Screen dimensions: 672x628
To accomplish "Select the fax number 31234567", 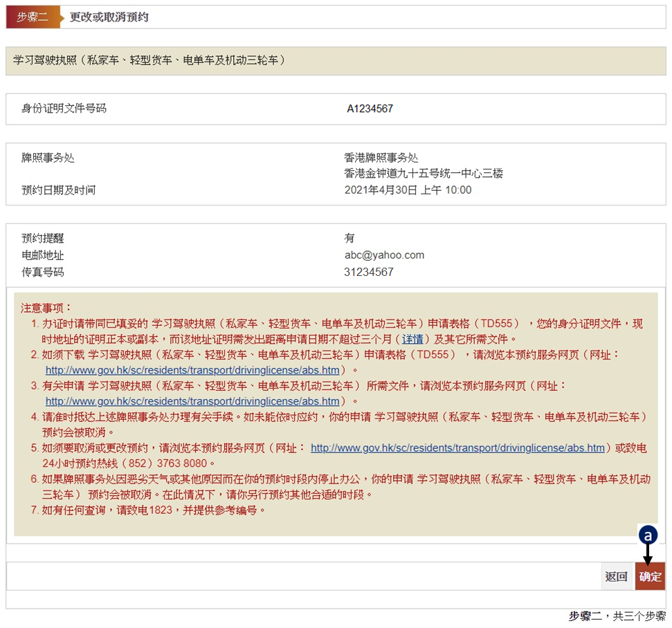I will pyautogui.click(x=369, y=272).
